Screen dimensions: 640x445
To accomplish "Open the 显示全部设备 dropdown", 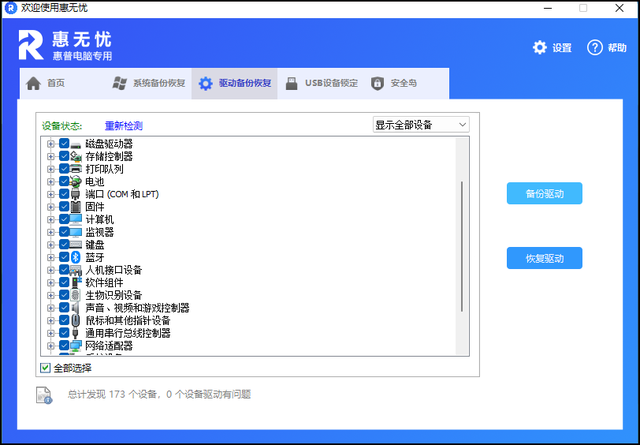I will click(421, 125).
